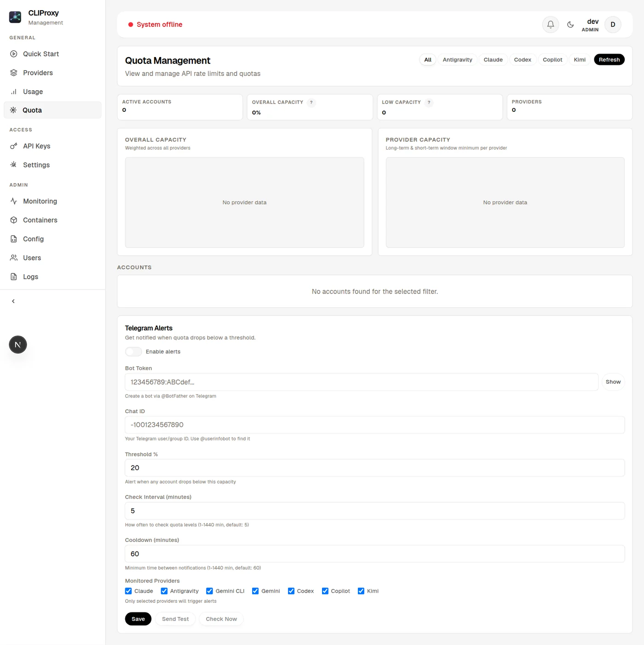Uncheck the Codex provider checkbox
The image size is (644, 645).
(x=291, y=591)
